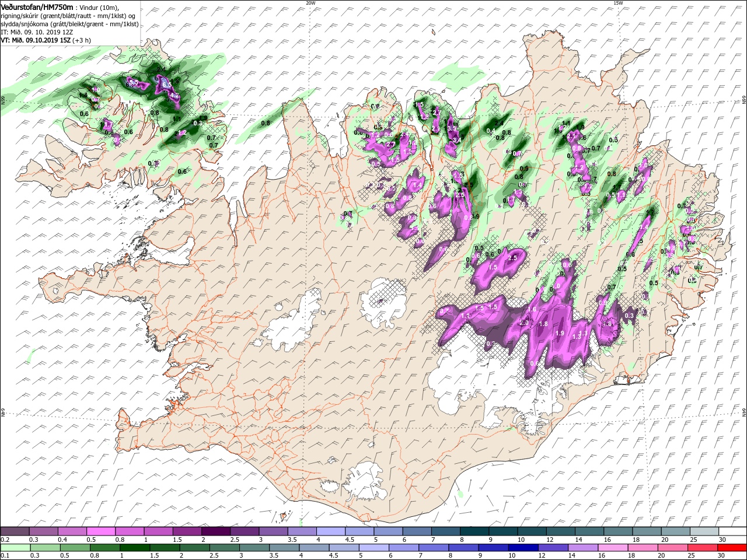Select the palest green swatch above label 0.1
Viewport: 747px width, 560px height.
tap(16, 548)
